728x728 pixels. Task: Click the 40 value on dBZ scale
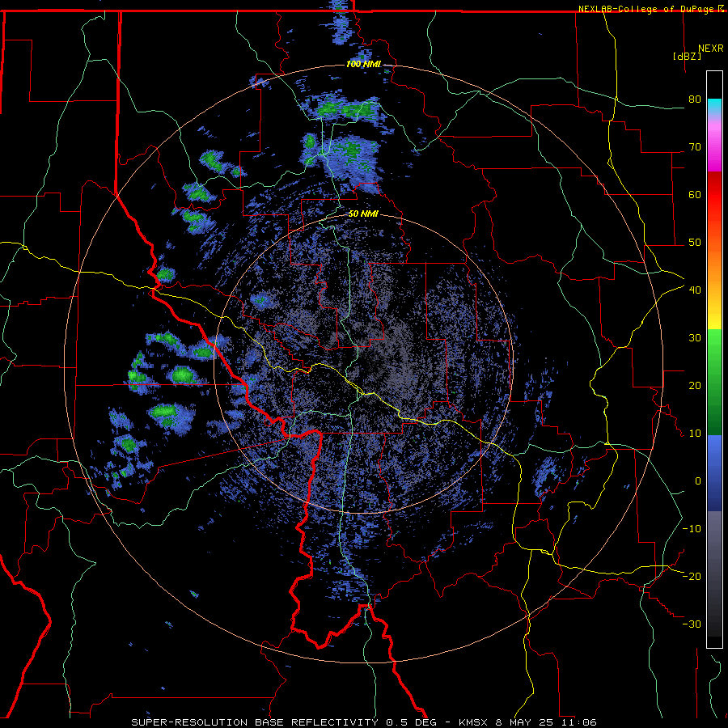[695, 290]
